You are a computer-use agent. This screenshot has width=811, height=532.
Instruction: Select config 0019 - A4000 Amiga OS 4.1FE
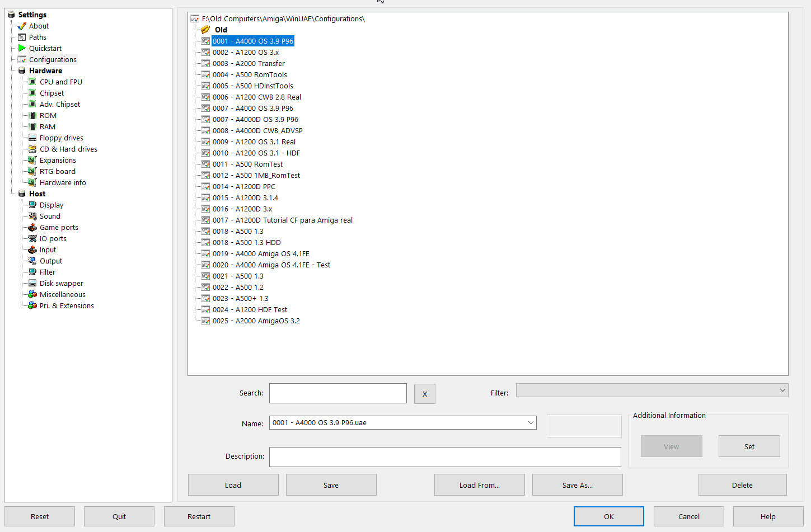point(261,253)
